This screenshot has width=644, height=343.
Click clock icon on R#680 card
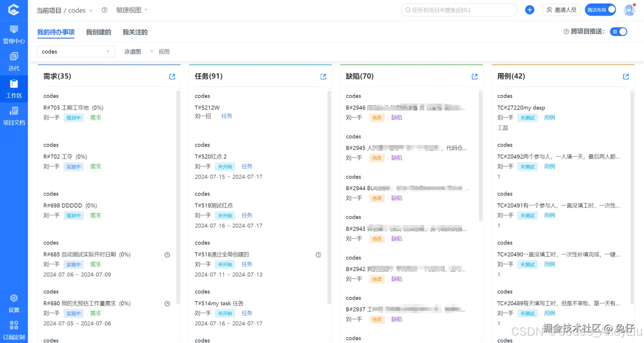click(167, 304)
